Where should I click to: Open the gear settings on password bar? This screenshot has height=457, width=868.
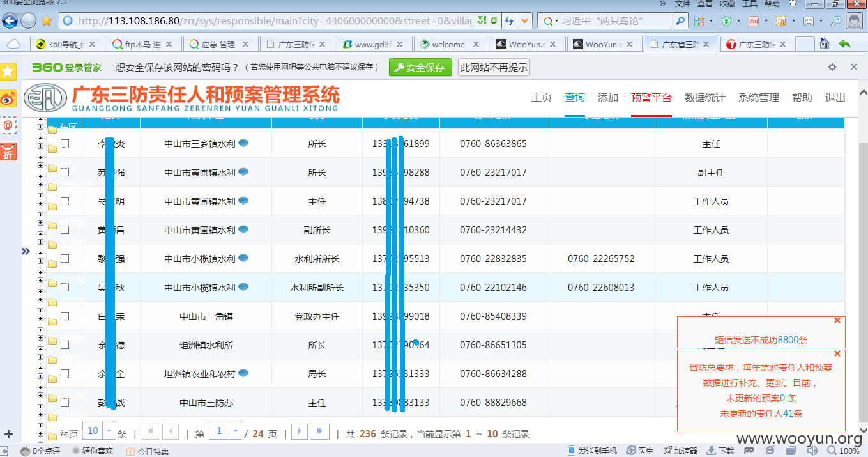coord(832,67)
